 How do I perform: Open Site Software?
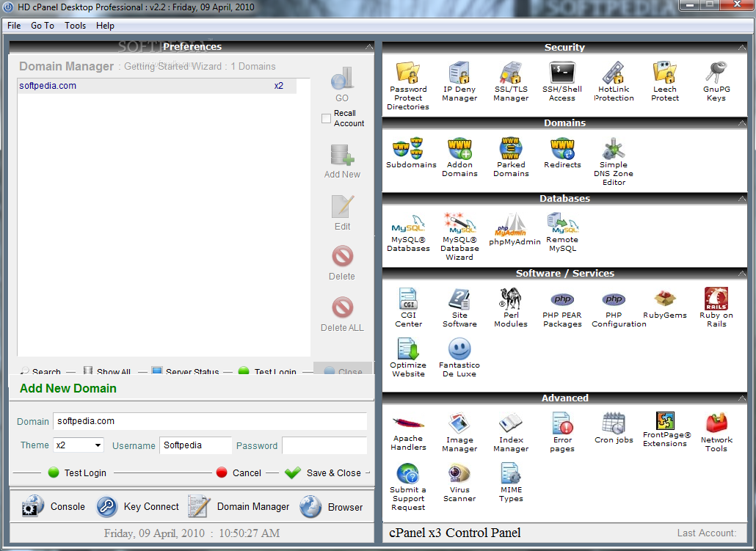tap(459, 307)
